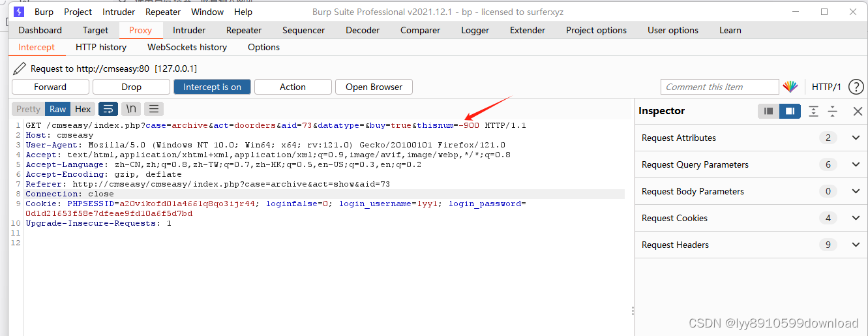The height and width of the screenshot is (336, 868).
Task: Click the Forward button
Action: 50,87
